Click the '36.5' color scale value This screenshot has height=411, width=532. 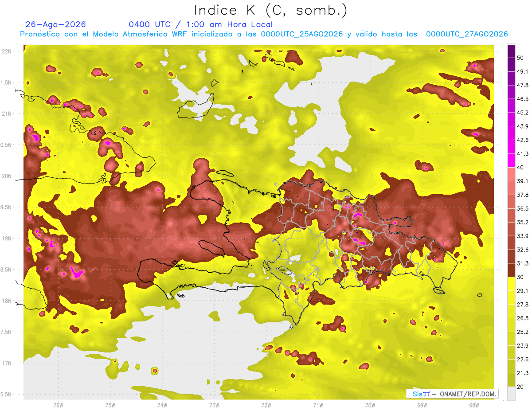point(522,208)
